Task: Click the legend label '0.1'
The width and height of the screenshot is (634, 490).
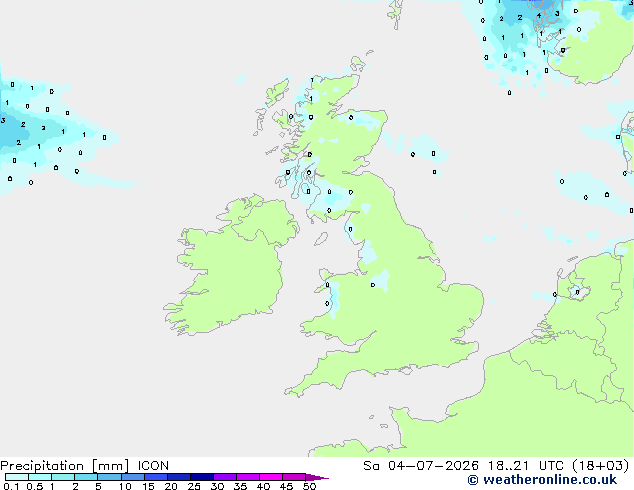Action: pyautogui.click(x=11, y=486)
